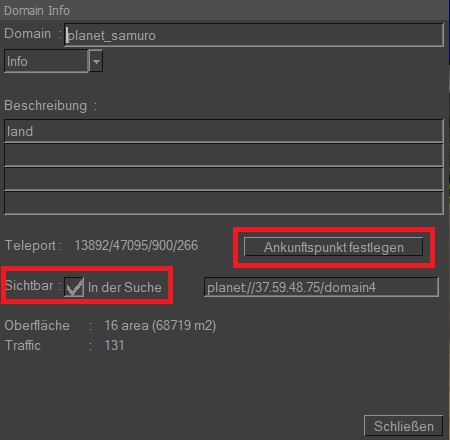Click the Domain Info title bar
Image resolution: width=450 pixels, height=440 pixels.
(223, 10)
